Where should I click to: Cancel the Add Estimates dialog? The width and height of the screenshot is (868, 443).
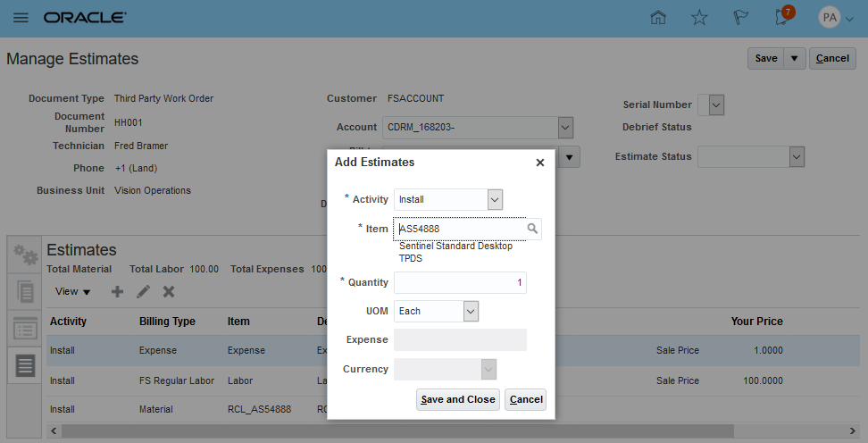pos(525,399)
